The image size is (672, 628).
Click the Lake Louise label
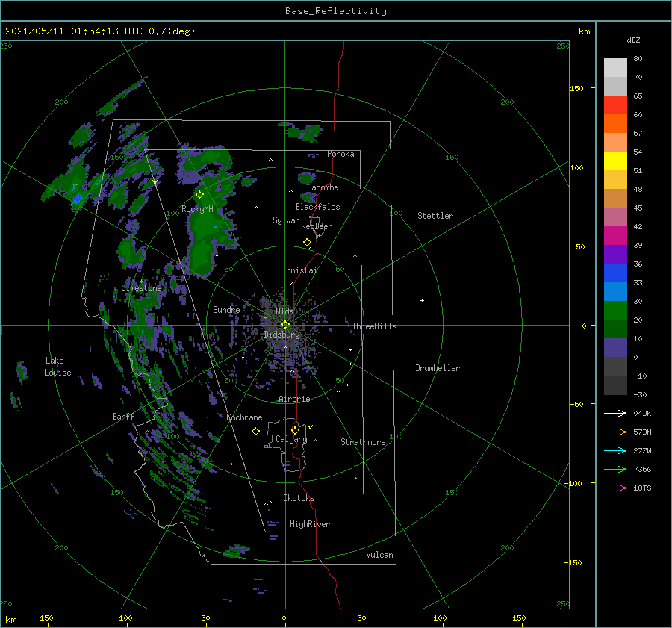57,367
